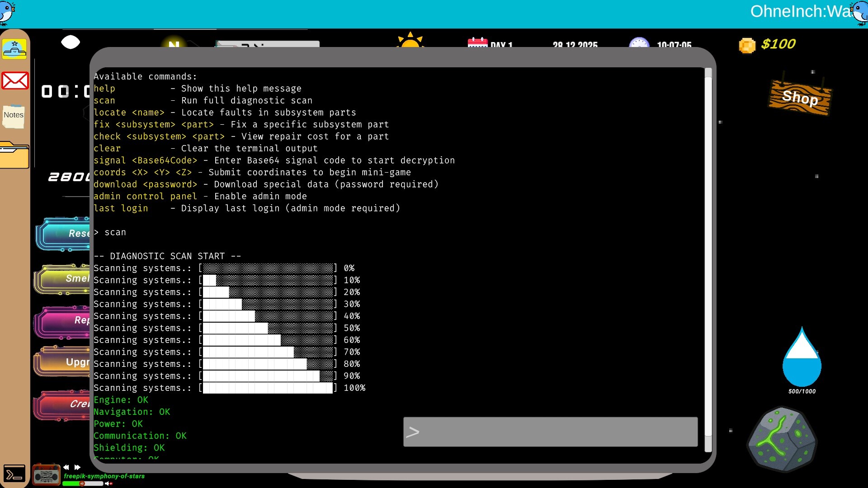Open the mail inbox envelope icon
Viewport: 868px width, 488px height.
pyautogui.click(x=15, y=80)
